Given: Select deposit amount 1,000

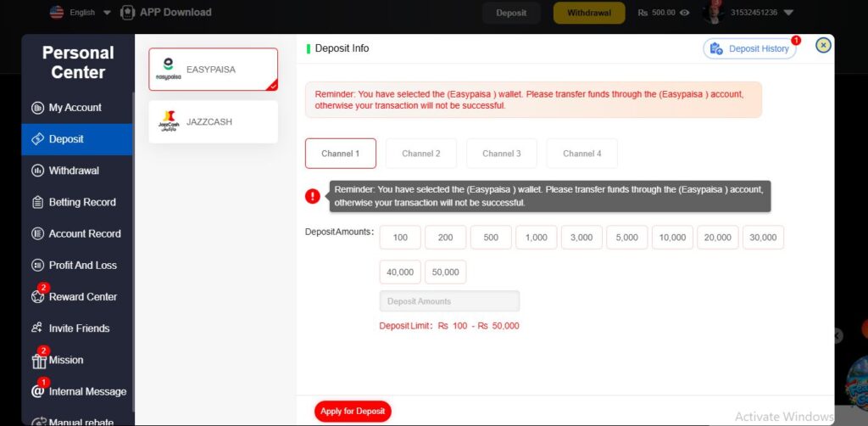Looking at the screenshot, I should pos(537,237).
